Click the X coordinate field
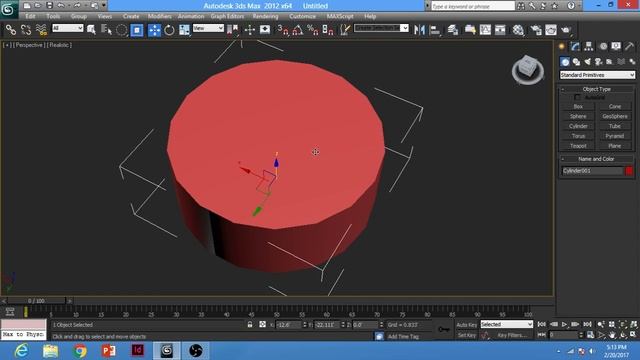This screenshot has width=640, height=360. click(289, 325)
